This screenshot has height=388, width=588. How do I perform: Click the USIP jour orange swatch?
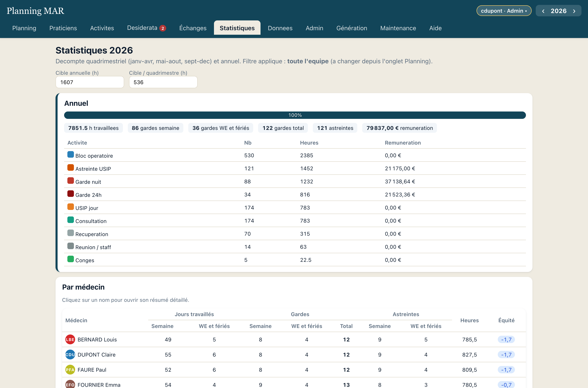click(70, 207)
